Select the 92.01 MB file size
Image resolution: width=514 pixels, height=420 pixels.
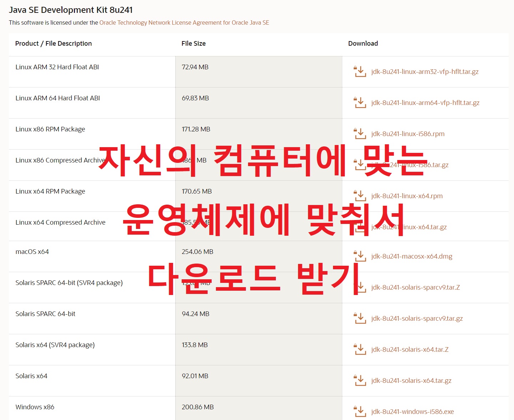point(195,376)
